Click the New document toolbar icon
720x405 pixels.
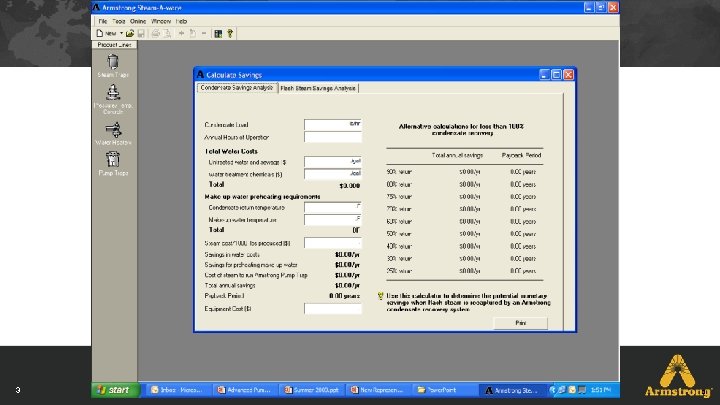point(100,34)
